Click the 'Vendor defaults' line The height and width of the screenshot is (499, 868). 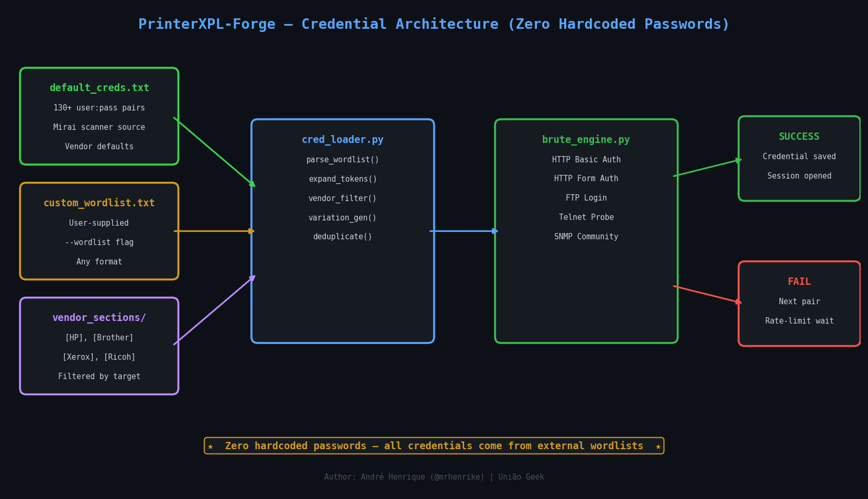point(99,147)
